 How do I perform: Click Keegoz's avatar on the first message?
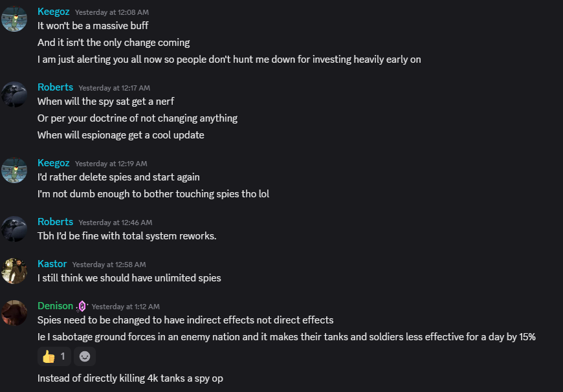[x=14, y=19]
